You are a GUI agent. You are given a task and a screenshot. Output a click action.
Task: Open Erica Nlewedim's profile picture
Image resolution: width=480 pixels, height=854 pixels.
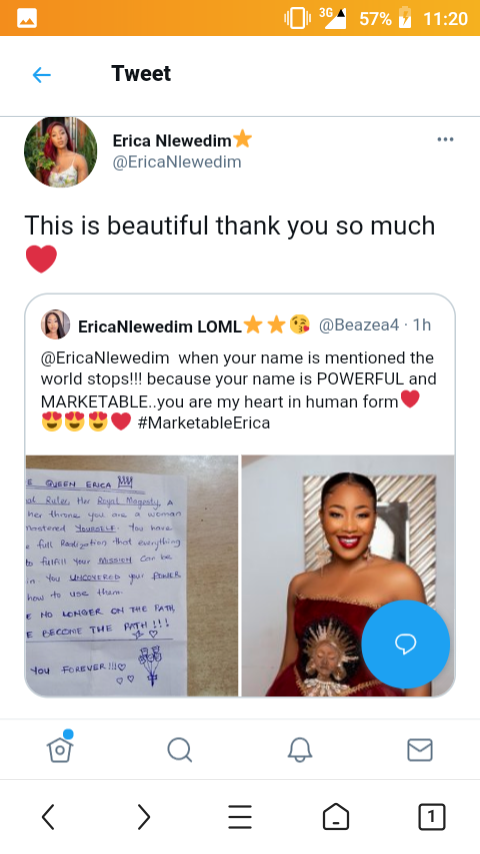(x=60, y=152)
